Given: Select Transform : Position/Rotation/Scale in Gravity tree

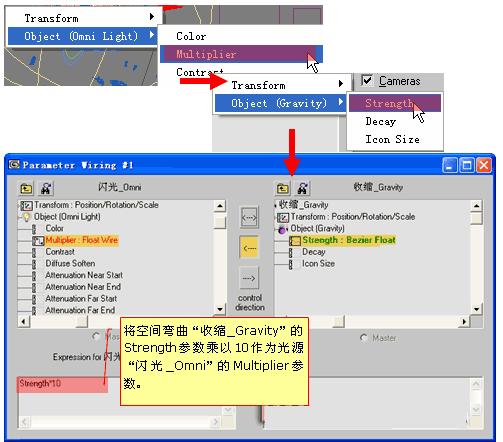Looking at the screenshot, I should [353, 217].
